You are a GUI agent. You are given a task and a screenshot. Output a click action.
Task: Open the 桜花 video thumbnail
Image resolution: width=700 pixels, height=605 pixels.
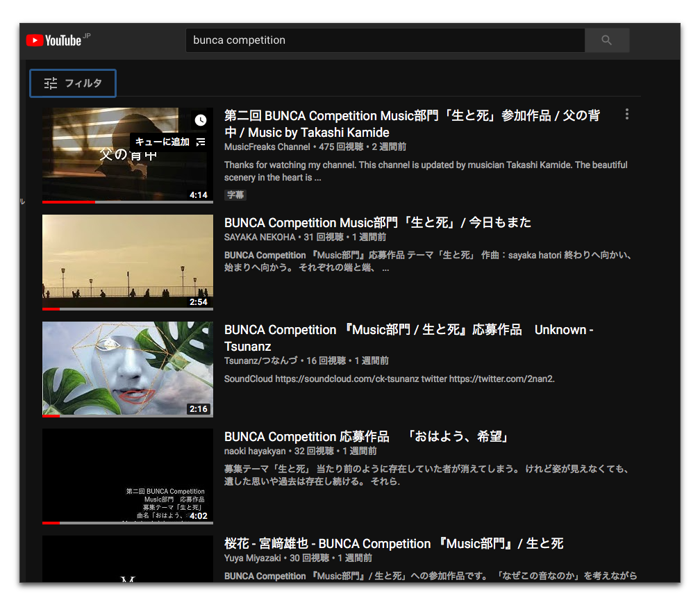click(x=128, y=558)
